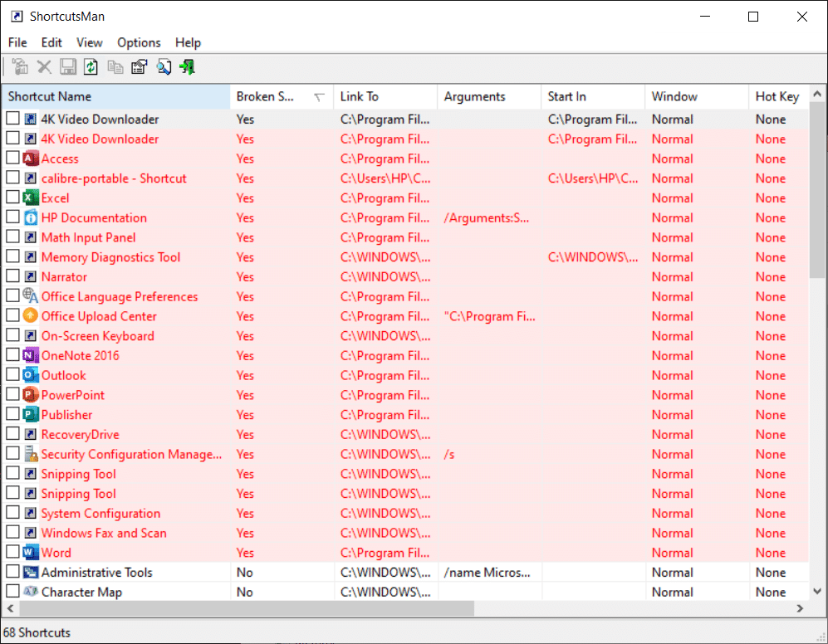
Task: Select the "HP Documentation" row name
Action: (x=94, y=217)
